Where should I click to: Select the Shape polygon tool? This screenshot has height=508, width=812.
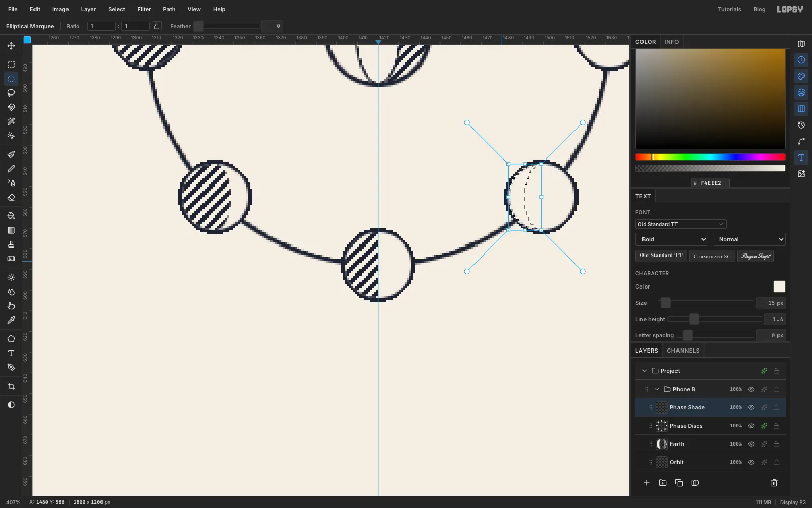coord(11,339)
